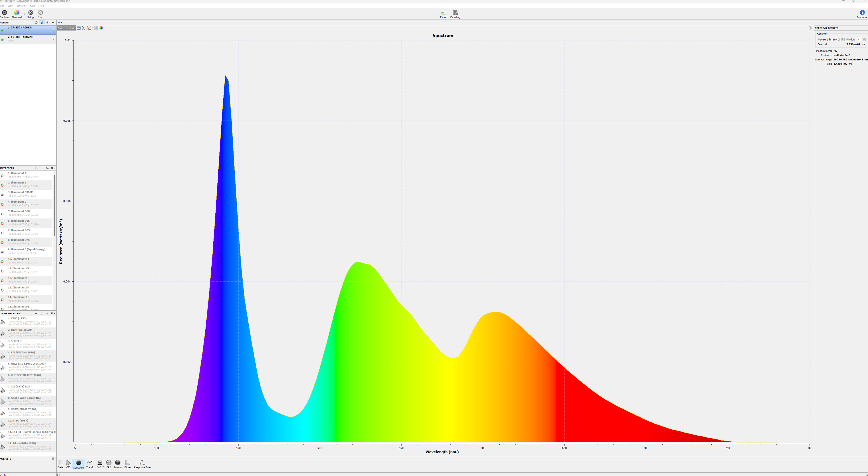Click the lambda wavelength icon
The width and height of the screenshot is (868, 476).
tap(84, 28)
